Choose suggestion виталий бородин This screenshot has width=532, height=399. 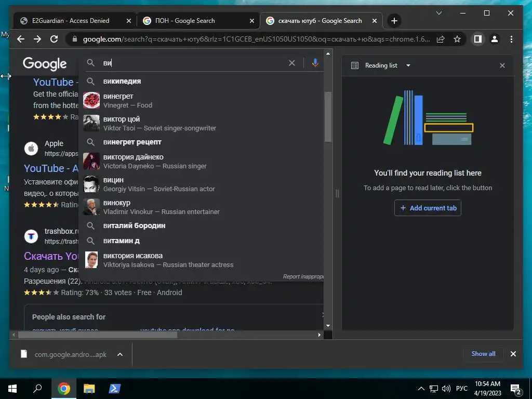tap(202, 225)
